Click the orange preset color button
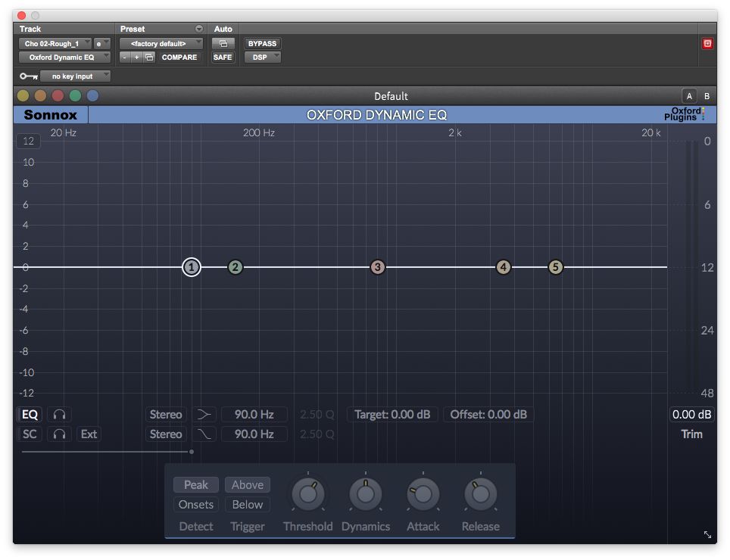Screen dimensions: 730x560 click(40, 96)
